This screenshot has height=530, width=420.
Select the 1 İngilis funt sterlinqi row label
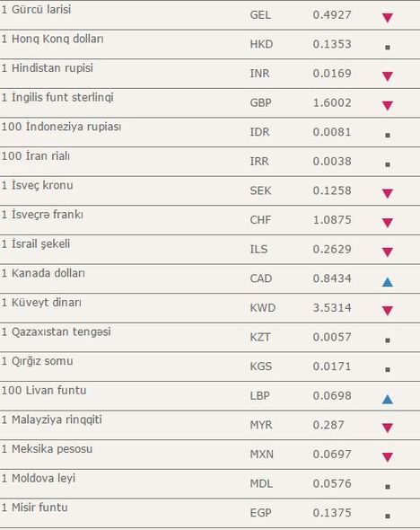click(x=57, y=97)
